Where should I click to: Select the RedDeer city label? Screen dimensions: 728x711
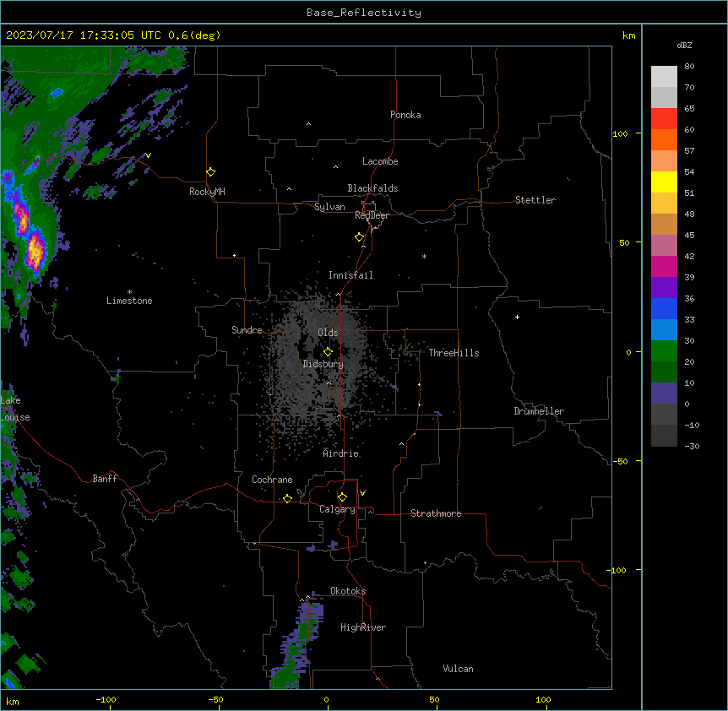[372, 215]
